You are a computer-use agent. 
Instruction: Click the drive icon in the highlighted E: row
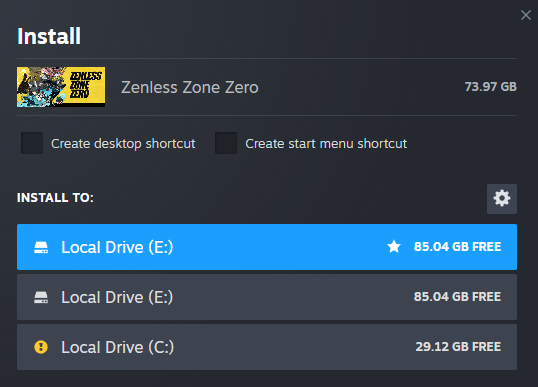[x=41, y=247]
